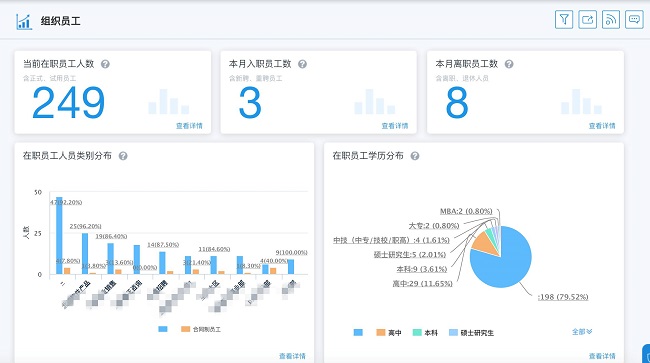Click the tallest blue bar labeled 47
The width and height of the screenshot is (650, 363).
point(59,235)
